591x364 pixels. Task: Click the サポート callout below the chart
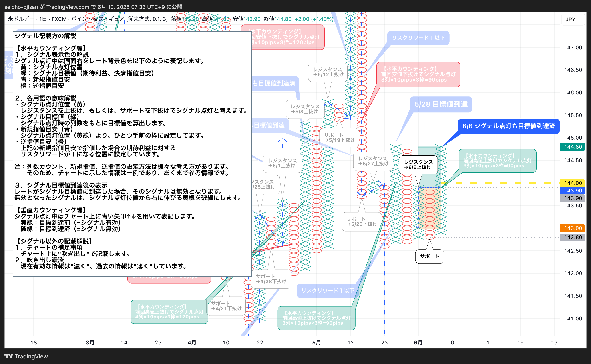click(x=430, y=256)
